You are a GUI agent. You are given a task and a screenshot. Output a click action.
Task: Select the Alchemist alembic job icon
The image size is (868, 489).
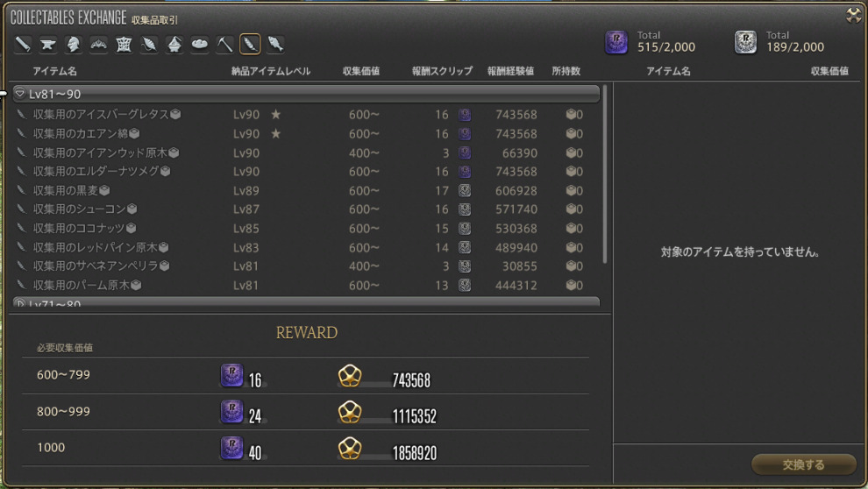174,44
